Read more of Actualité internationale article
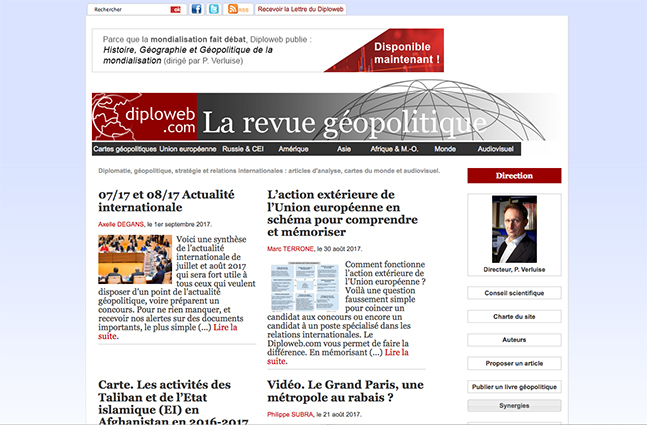Viewport: 647px width, 425px height. (225, 328)
